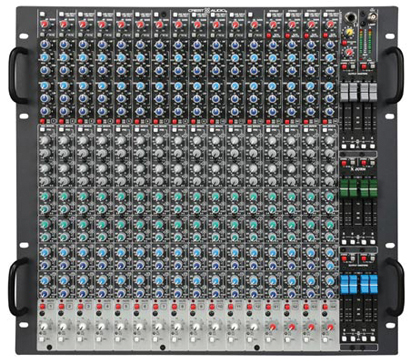Screen dimensions: 410x364
Task: Click the channel 2 number label button
Action: [x=70, y=306]
